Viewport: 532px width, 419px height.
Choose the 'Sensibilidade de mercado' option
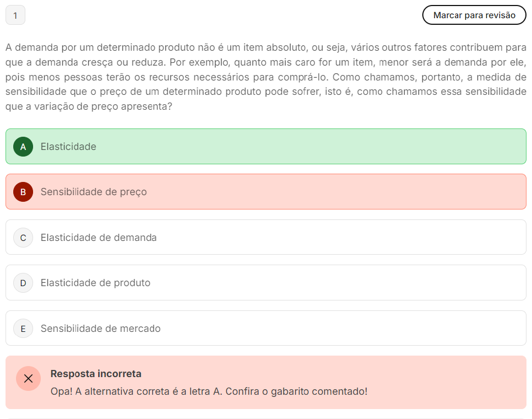click(100, 329)
